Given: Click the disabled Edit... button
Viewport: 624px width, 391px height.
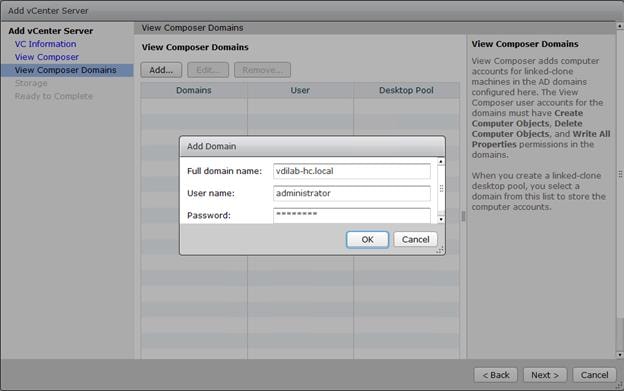Looking at the screenshot, I should (208, 70).
